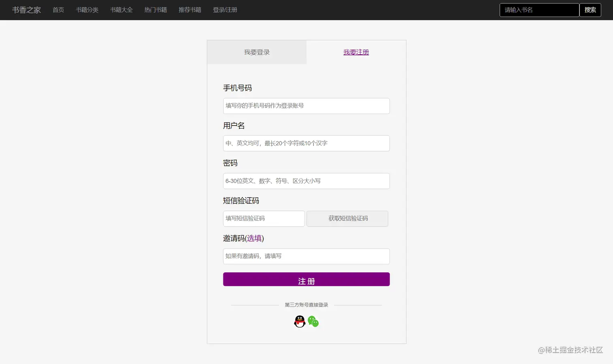View 热门书籍 in the navigation bar
The height and width of the screenshot is (364, 613).
click(155, 10)
